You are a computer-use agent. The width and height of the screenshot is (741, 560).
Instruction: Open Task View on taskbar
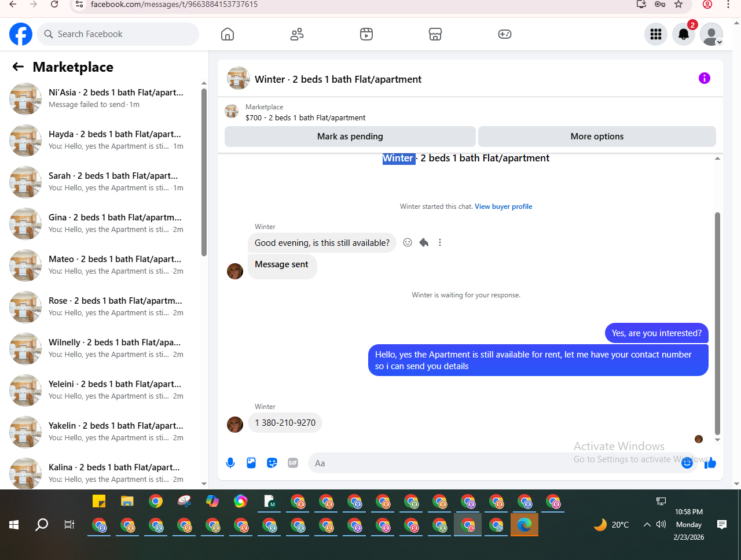69,525
